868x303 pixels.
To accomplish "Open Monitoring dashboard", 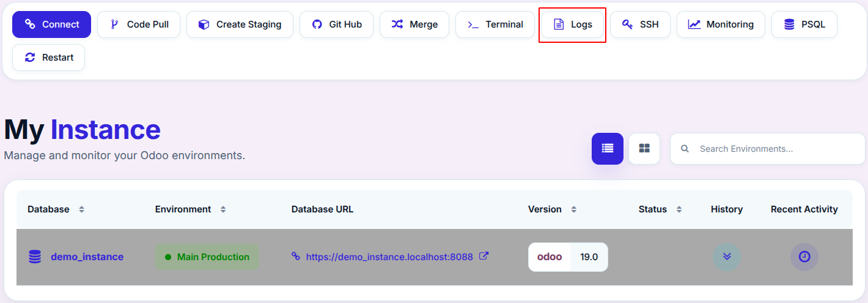I will click(x=721, y=24).
